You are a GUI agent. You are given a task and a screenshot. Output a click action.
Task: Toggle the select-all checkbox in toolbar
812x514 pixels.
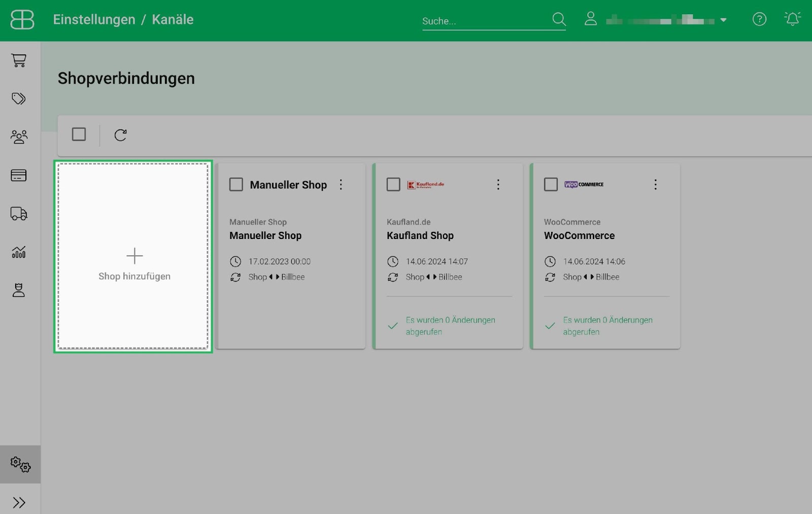pos(79,134)
